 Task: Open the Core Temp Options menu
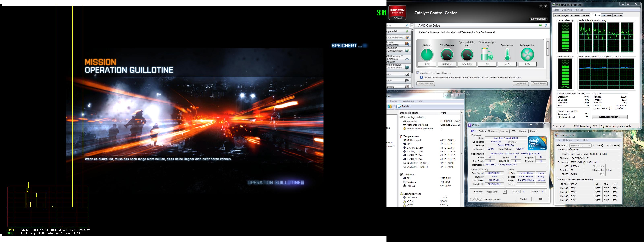coord(567,140)
